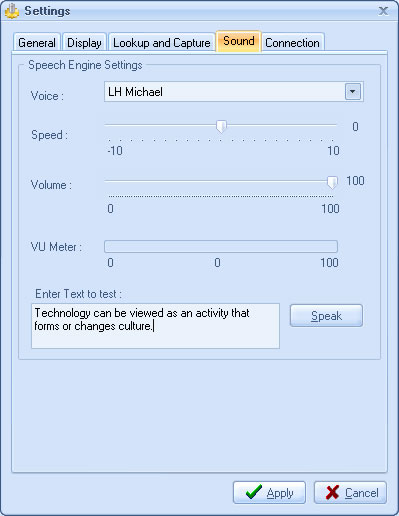Viewport: 399px width, 516px height.
Task: Click inside the test text box
Action: click(x=155, y=326)
